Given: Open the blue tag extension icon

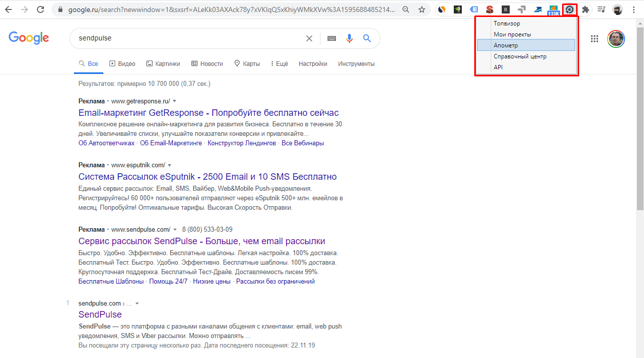Looking at the screenshot, I should point(474,9).
